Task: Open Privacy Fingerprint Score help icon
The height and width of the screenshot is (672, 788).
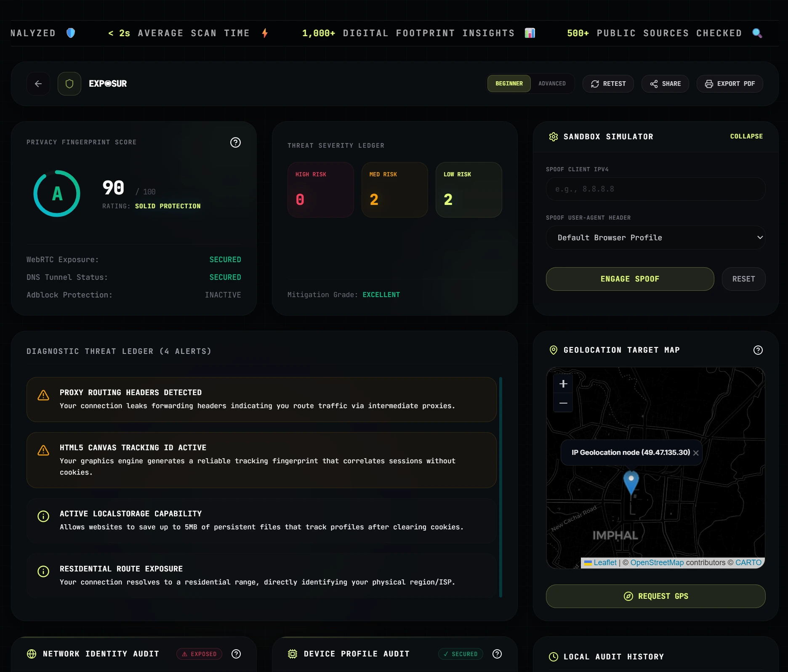Action: (236, 143)
